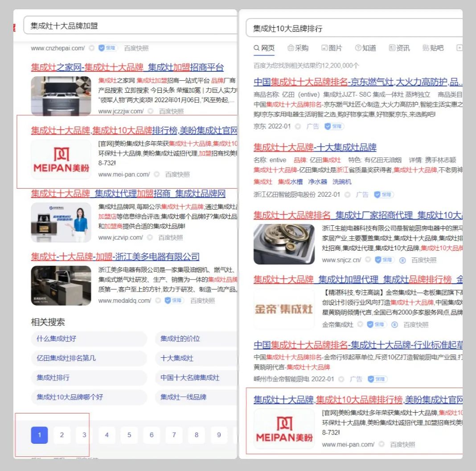Click the MEIPAN美盼 logo in right panel

coord(284,429)
